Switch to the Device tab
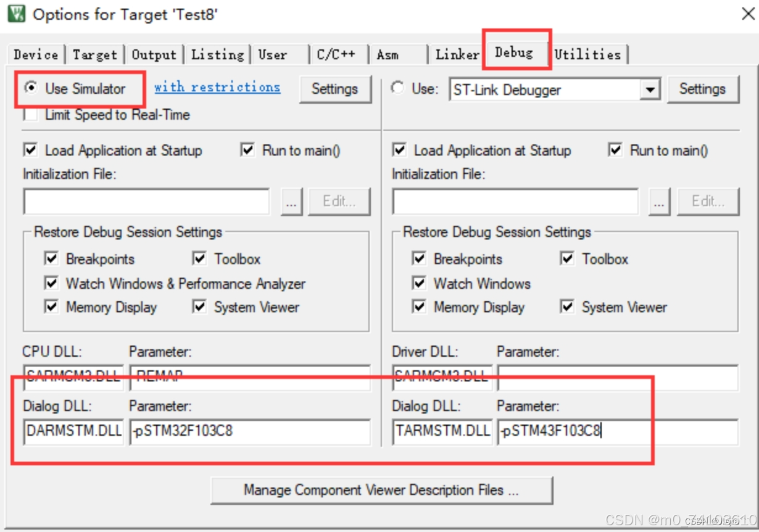 click(36, 54)
